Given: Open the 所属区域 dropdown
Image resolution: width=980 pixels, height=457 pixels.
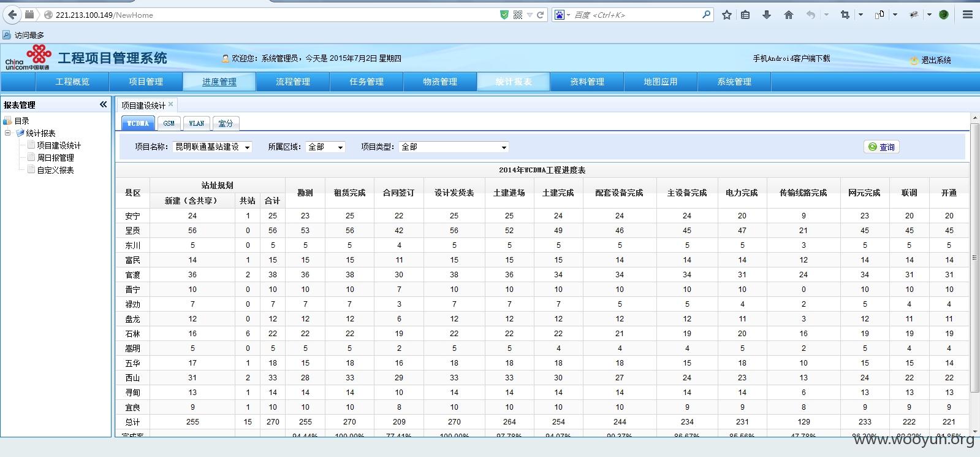Looking at the screenshot, I should [325, 147].
